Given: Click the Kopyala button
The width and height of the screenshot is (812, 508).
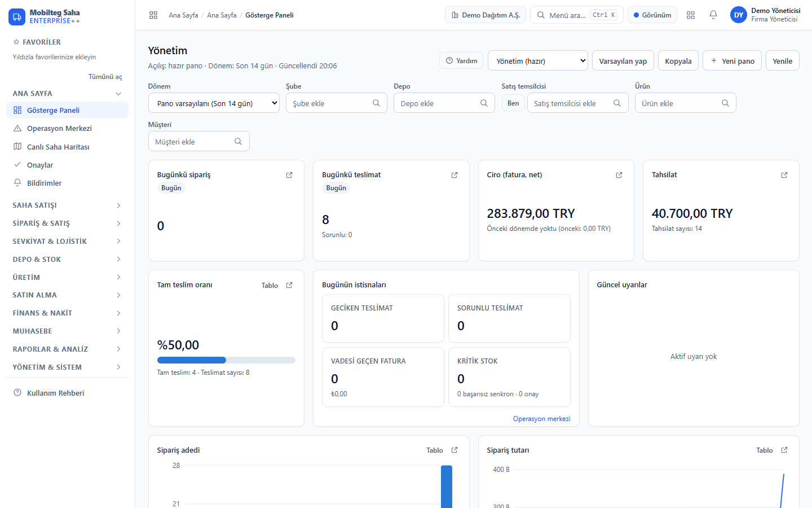Looking at the screenshot, I should click(x=678, y=61).
